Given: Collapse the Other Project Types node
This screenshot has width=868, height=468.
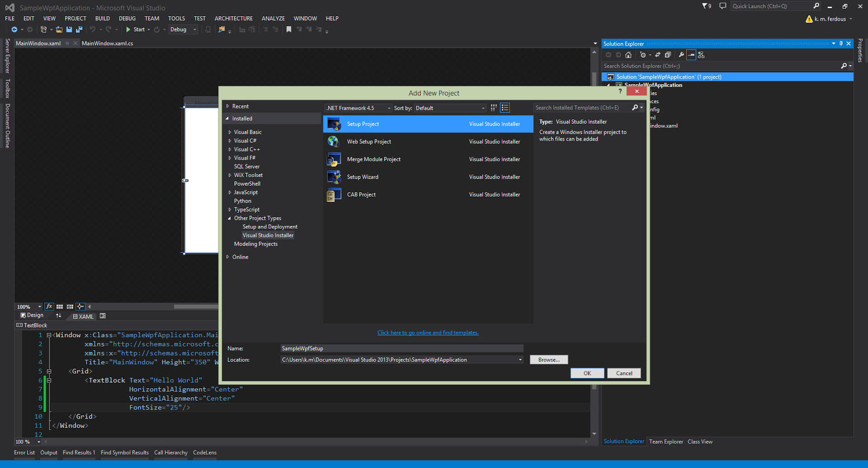Looking at the screenshot, I should pos(229,218).
